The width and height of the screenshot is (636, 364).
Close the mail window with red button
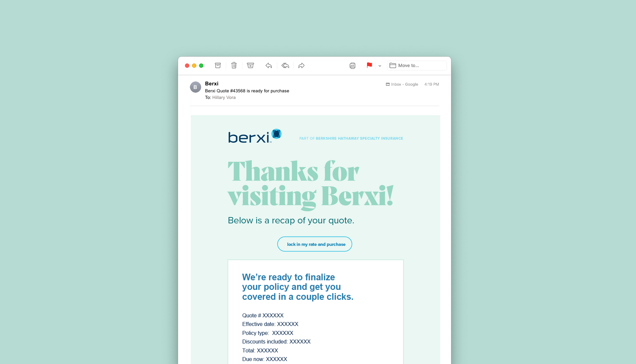(187, 66)
